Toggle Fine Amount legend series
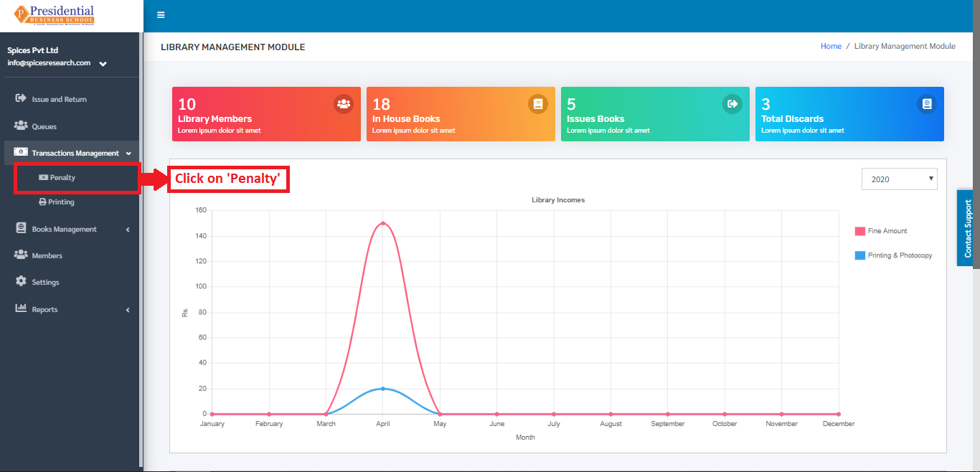 pos(881,231)
